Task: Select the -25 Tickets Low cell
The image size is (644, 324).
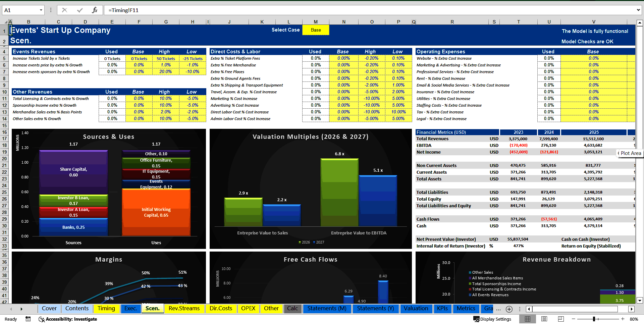Action: click(x=193, y=58)
